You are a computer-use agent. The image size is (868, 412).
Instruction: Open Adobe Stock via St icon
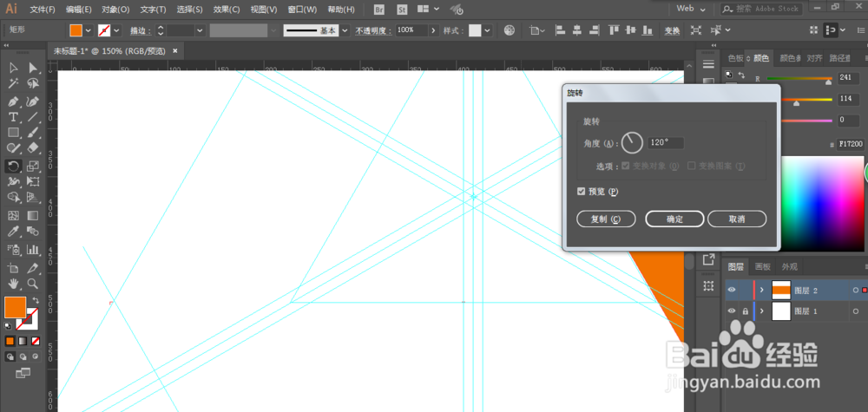[401, 9]
